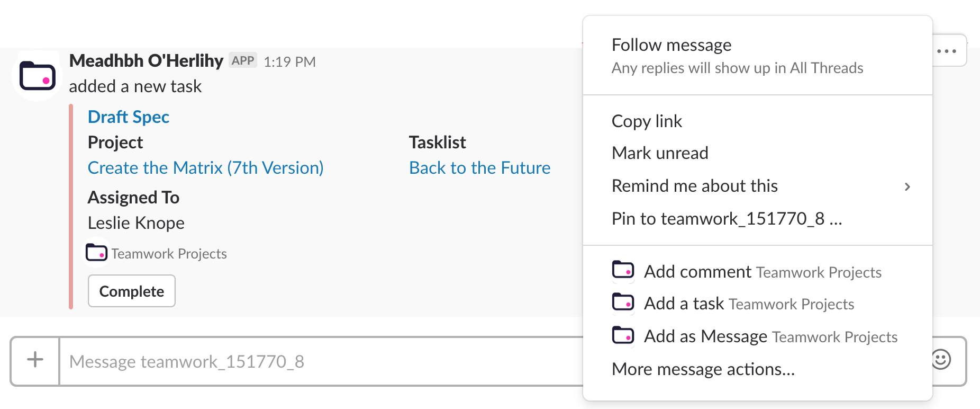Open the three-dots more actions button
This screenshot has width=980, height=409.
pos(947,51)
